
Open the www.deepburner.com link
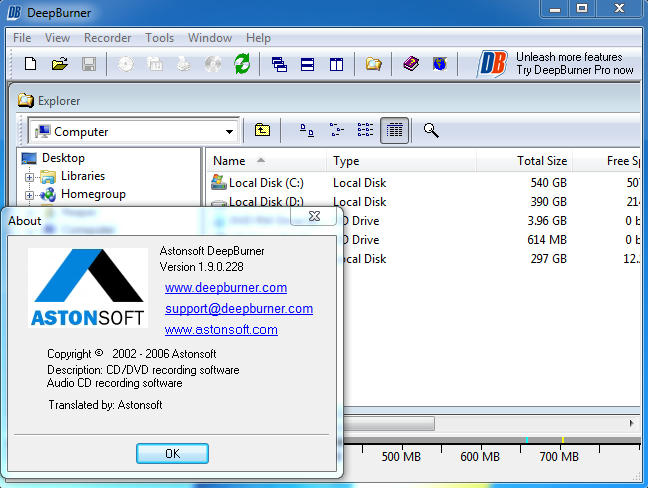pyautogui.click(x=226, y=288)
